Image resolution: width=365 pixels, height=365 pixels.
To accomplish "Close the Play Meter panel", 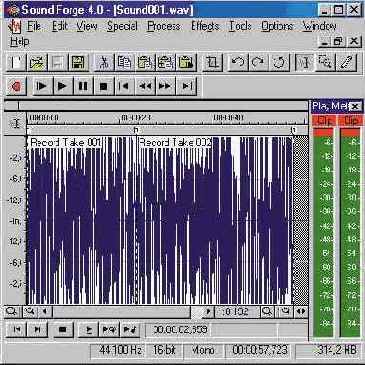I will 356,107.
